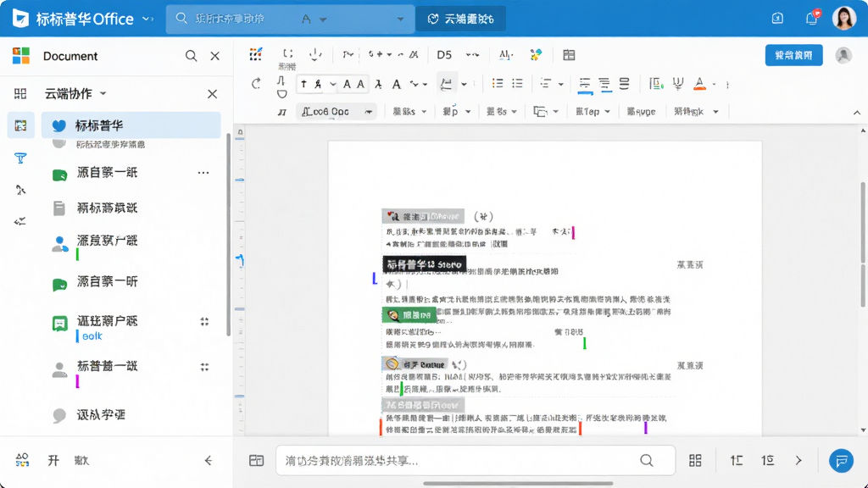Select the highlighted image icon in left rail

(x=20, y=125)
